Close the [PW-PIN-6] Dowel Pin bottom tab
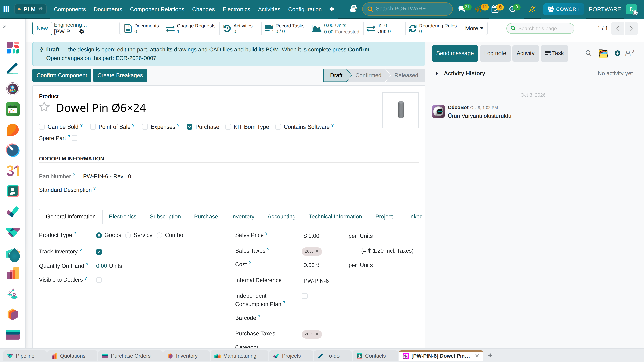Viewport: 644px width, 362px height. (x=477, y=356)
